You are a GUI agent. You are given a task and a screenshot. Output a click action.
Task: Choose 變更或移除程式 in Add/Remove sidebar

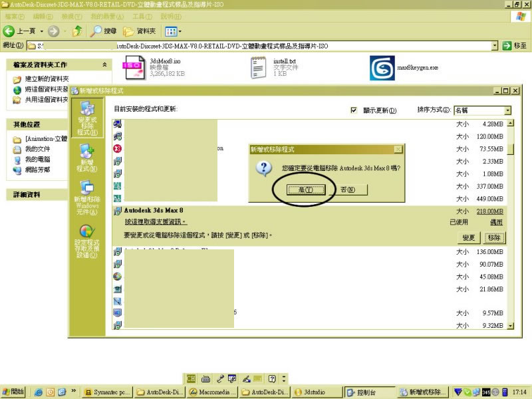pos(87,118)
